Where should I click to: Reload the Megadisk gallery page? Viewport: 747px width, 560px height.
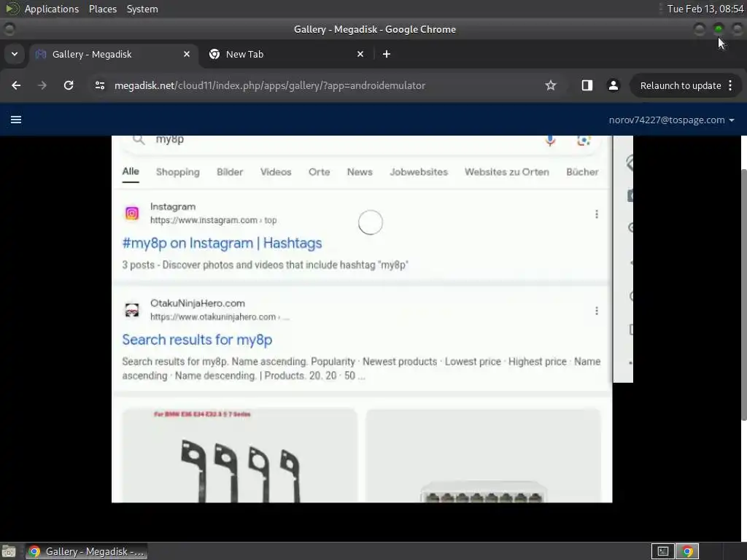point(69,85)
